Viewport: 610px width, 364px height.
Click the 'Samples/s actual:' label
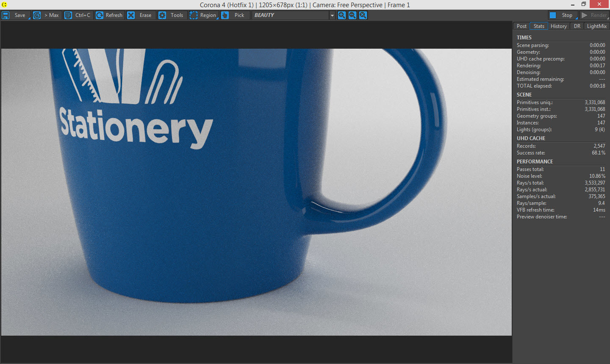coord(536,196)
